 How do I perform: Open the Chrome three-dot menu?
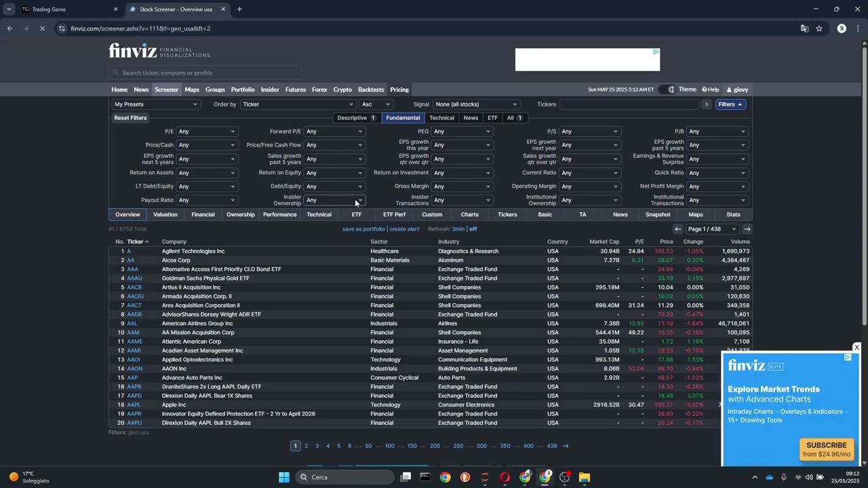pyautogui.click(x=858, y=28)
